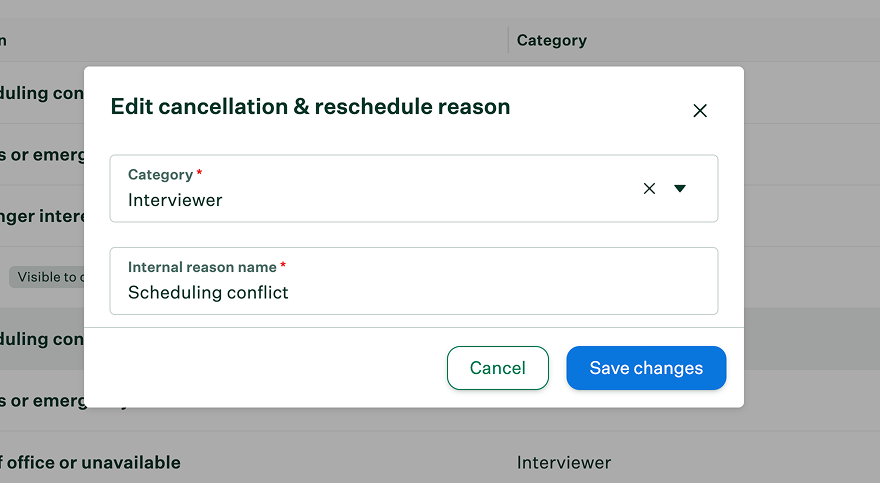The height and width of the screenshot is (483, 880).
Task: Save changes to the reason
Action: (x=646, y=368)
